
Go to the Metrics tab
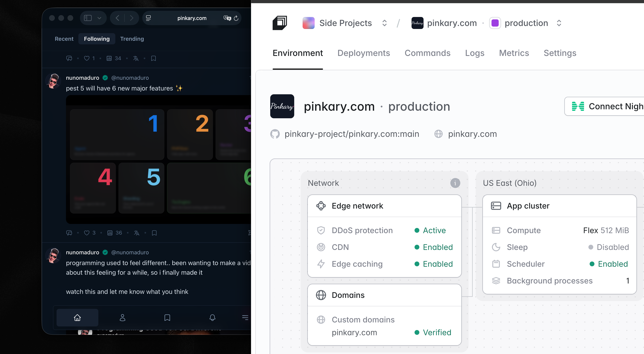click(x=514, y=53)
